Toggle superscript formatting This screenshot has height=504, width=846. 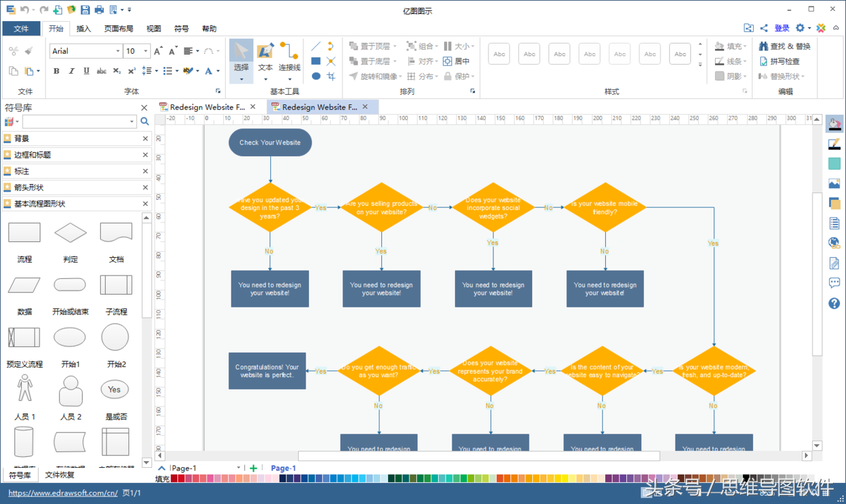(x=132, y=71)
